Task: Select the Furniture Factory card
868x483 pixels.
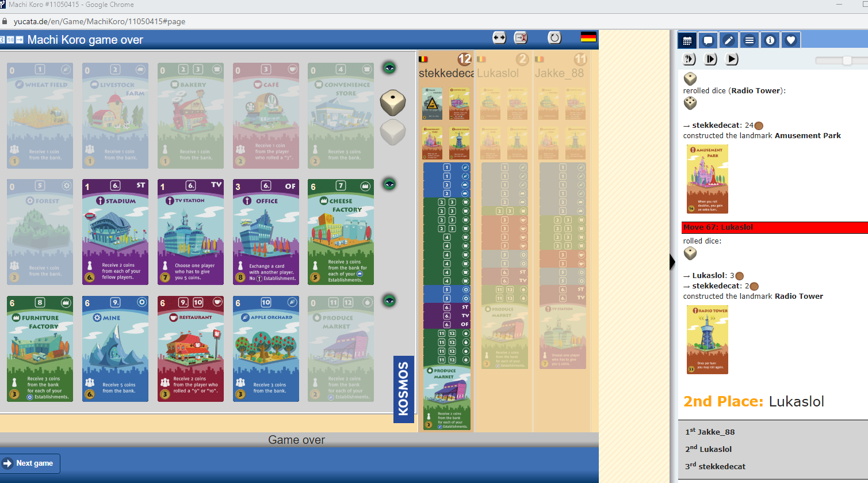Action: click(x=40, y=349)
